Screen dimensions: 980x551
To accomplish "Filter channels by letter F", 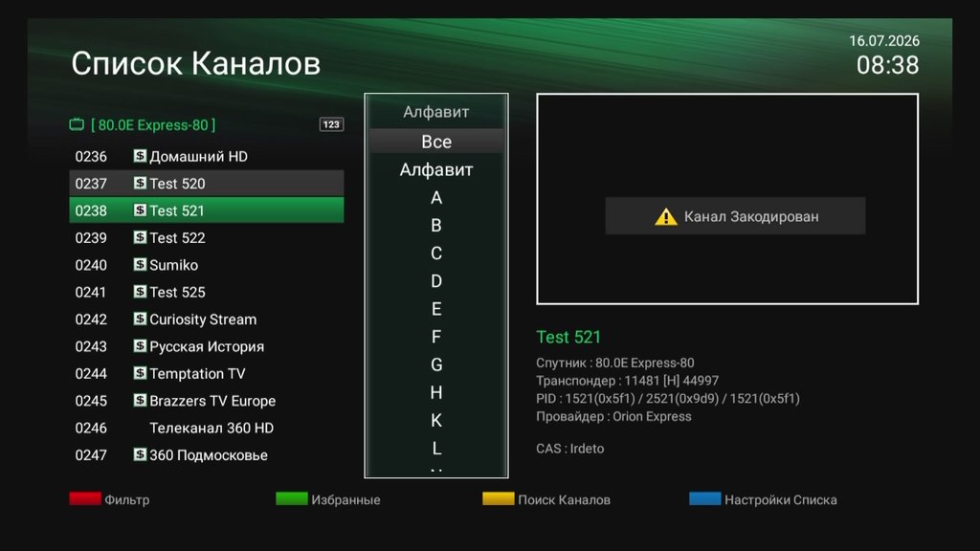I will (436, 337).
